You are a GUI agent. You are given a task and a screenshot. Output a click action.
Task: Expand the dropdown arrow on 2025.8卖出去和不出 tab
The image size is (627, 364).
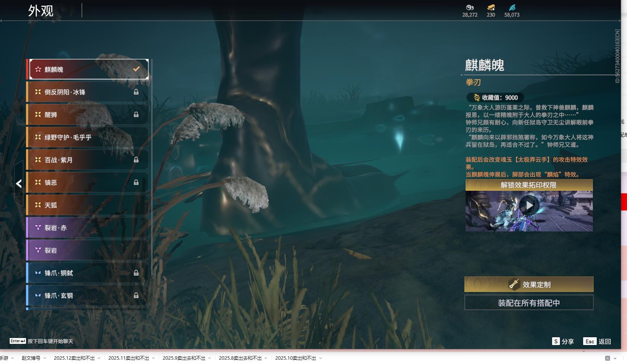coord(266,358)
